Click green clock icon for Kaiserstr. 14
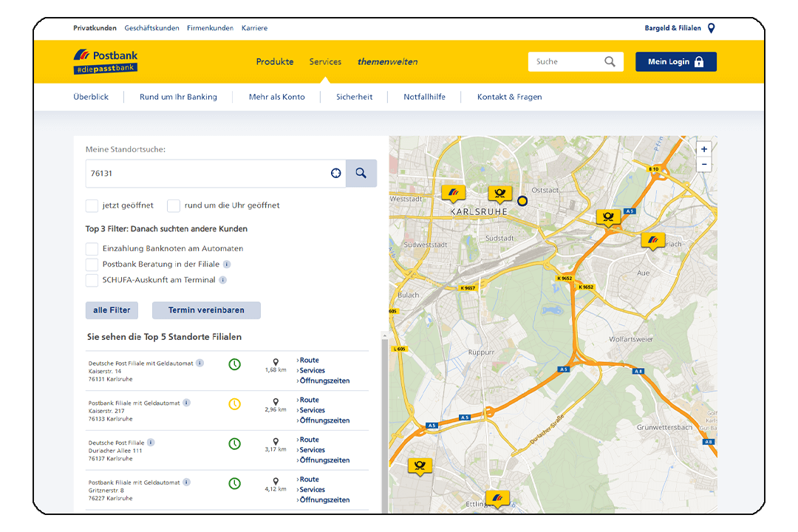Screen dimensions: 798x532 pyautogui.click(x=235, y=364)
